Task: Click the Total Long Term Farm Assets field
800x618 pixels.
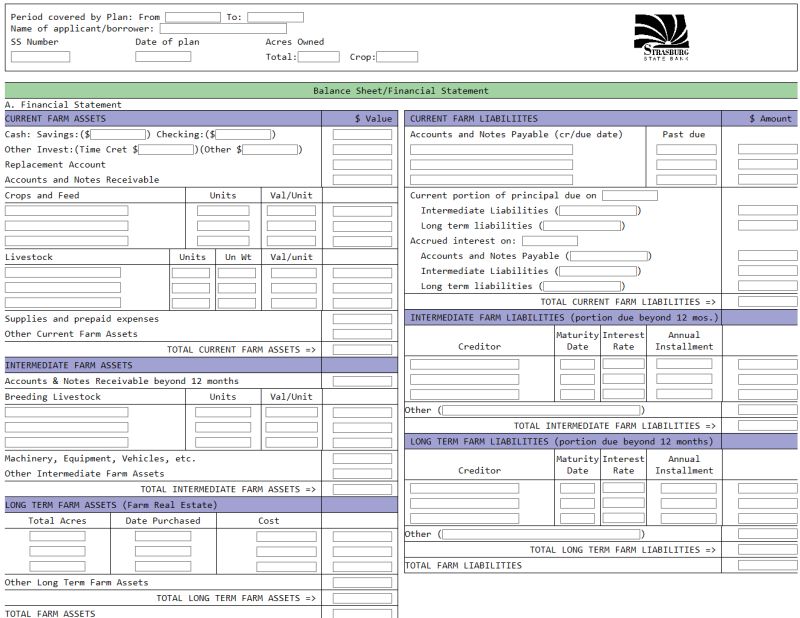Action: [362, 598]
